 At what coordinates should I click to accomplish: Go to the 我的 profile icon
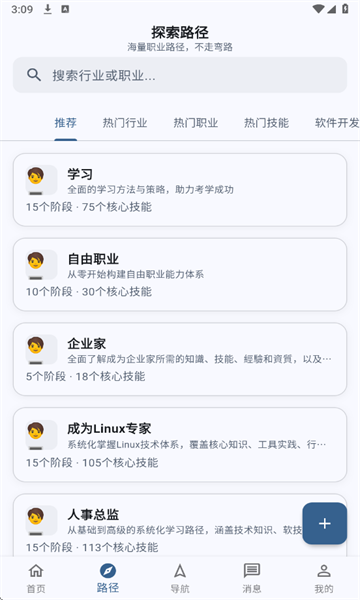pyautogui.click(x=324, y=571)
